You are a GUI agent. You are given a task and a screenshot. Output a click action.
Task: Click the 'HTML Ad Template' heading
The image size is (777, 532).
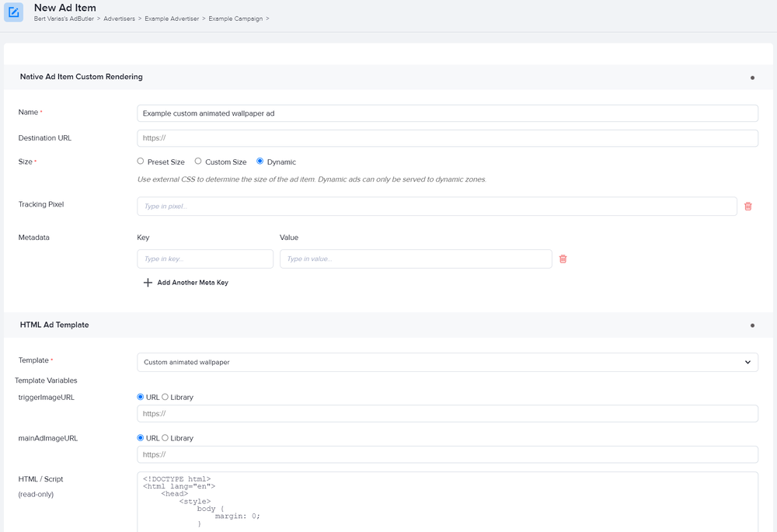(54, 325)
